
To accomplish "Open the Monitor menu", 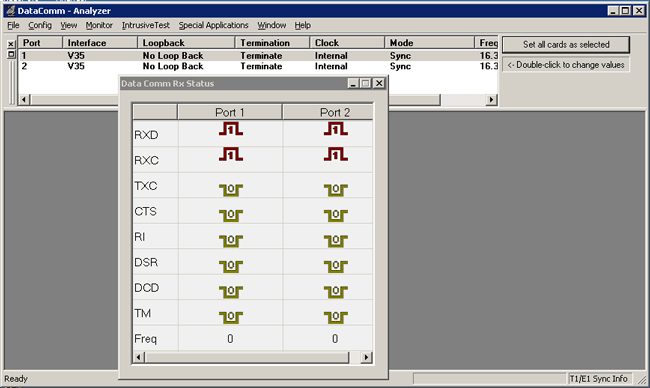I will tap(99, 25).
